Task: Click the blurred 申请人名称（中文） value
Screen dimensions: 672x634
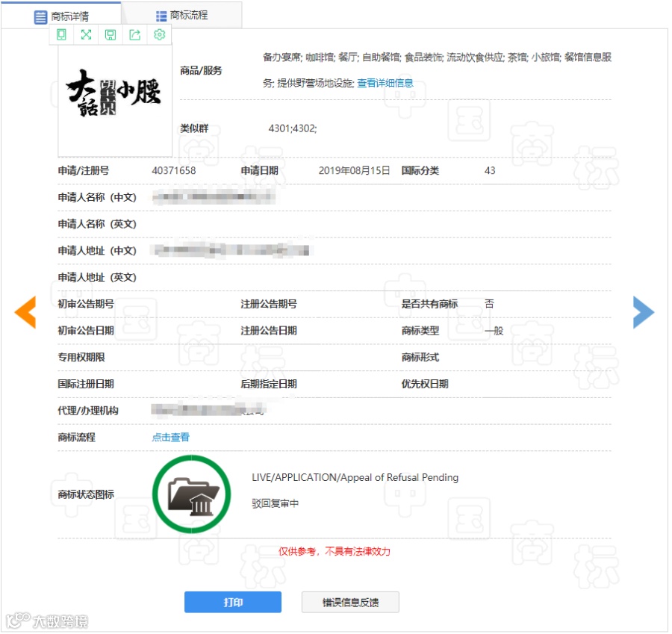Action: click(213, 197)
